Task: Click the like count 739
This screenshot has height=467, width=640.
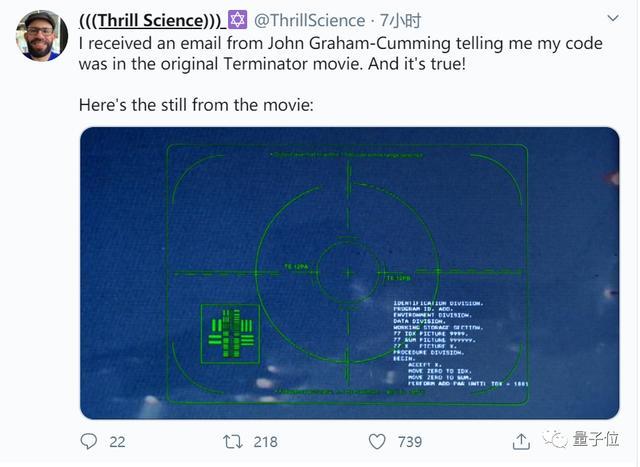Action: (410, 441)
